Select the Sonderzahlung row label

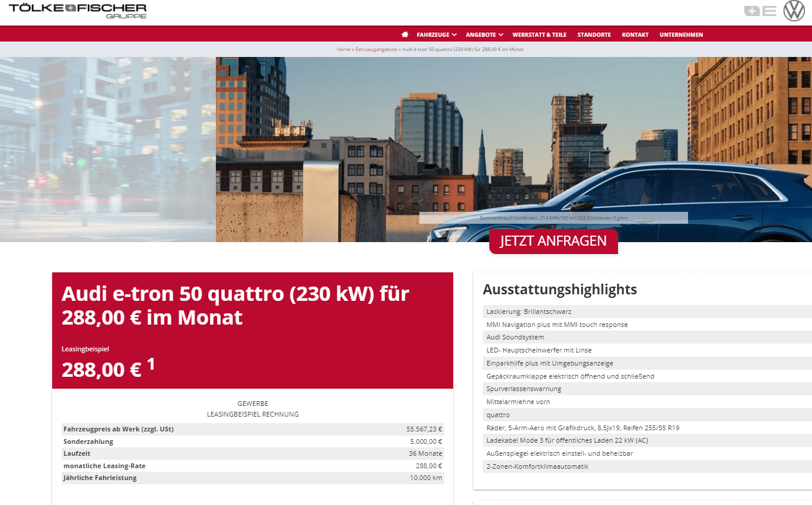pyautogui.click(x=88, y=442)
